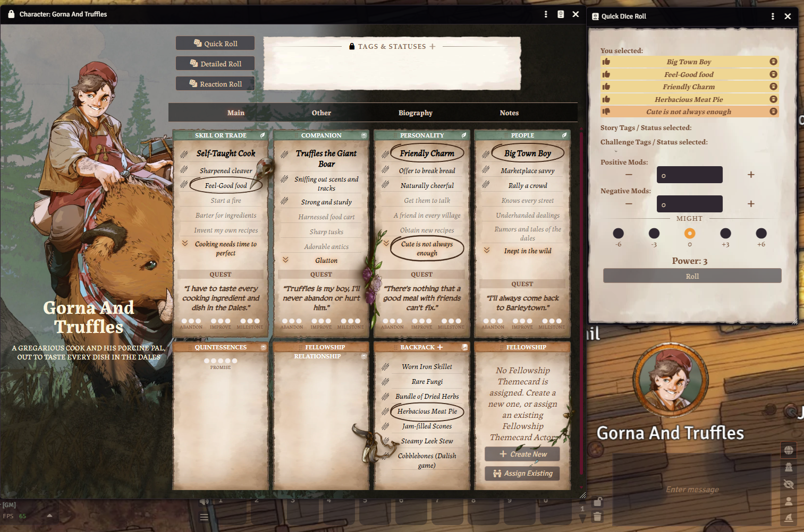Click the Reaction Roll button
The width and height of the screenshot is (804, 532).
[x=215, y=84]
